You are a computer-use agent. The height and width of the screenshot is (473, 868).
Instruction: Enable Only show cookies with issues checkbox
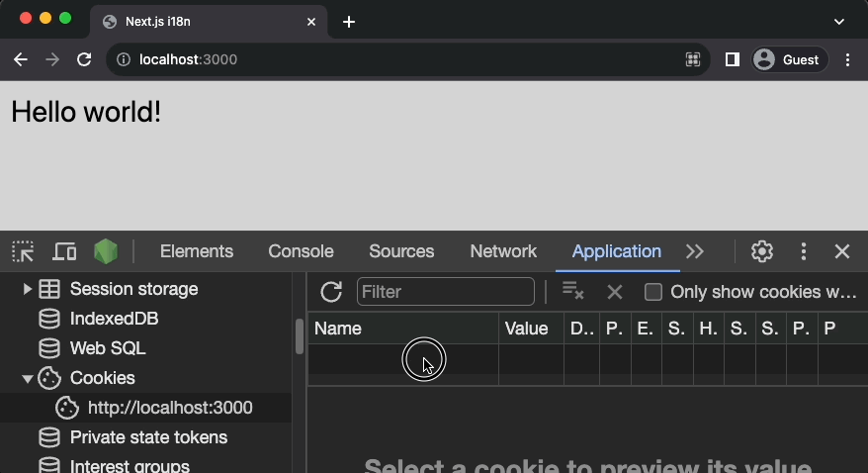point(652,292)
